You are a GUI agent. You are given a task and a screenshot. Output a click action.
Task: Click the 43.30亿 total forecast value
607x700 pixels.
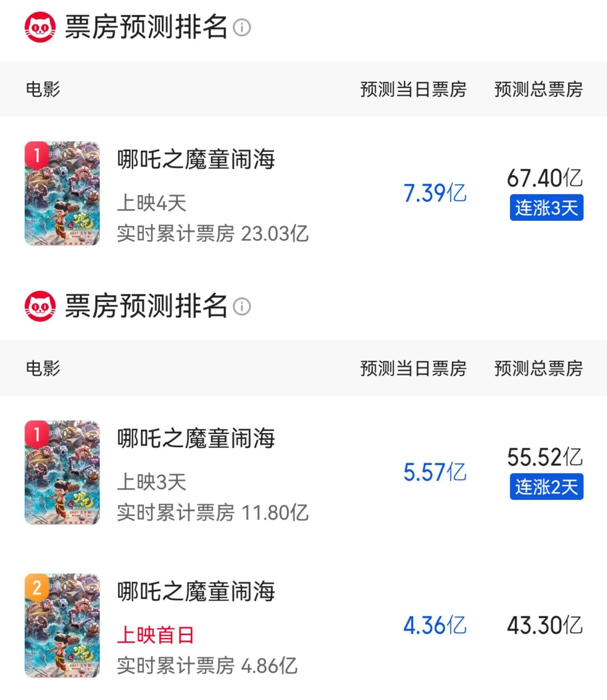coord(545,625)
